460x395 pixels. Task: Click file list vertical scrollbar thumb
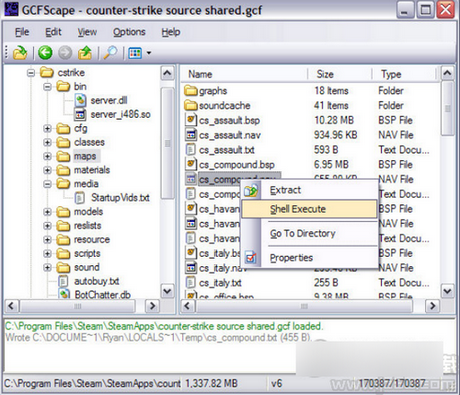coord(447,108)
